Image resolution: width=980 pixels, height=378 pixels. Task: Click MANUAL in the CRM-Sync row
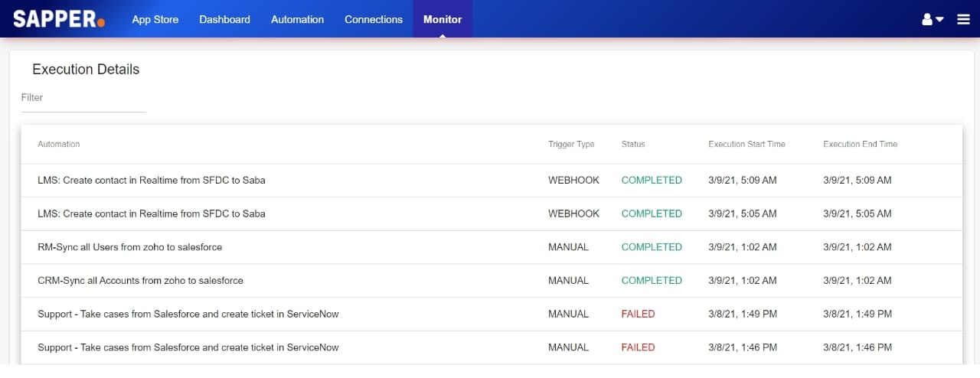pos(568,281)
